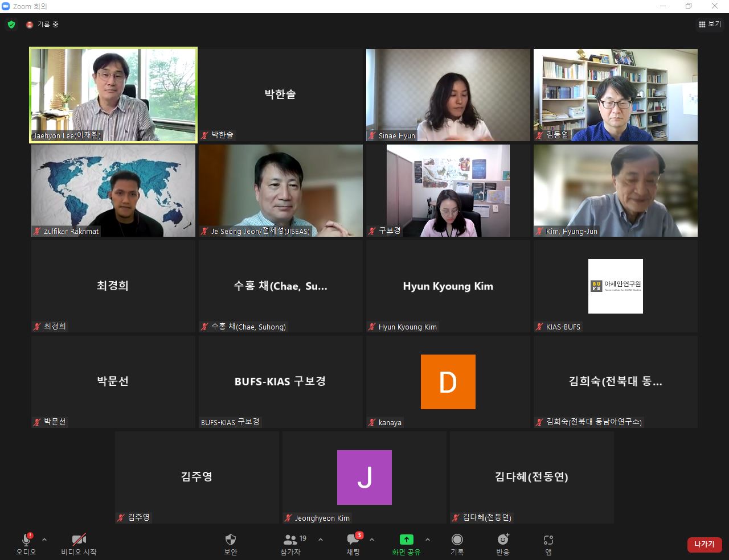Open the Security (보안) shield icon
Image resolution: width=729 pixels, height=560 pixels.
pyautogui.click(x=231, y=540)
